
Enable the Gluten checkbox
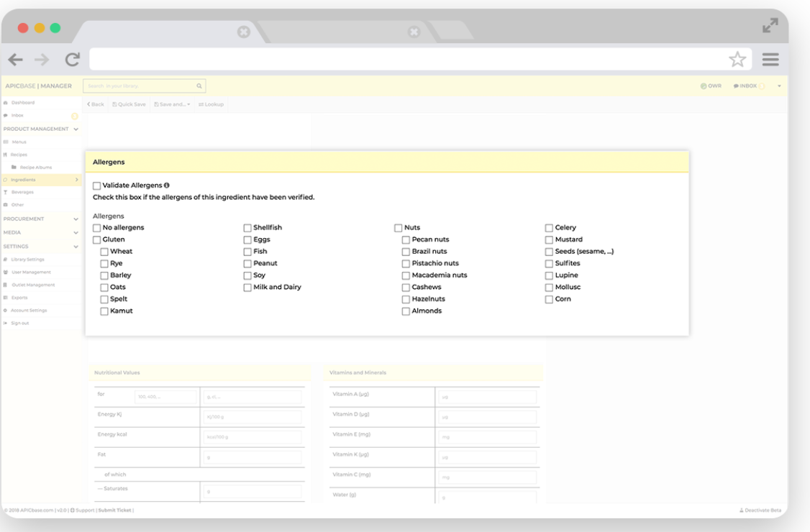click(96, 239)
